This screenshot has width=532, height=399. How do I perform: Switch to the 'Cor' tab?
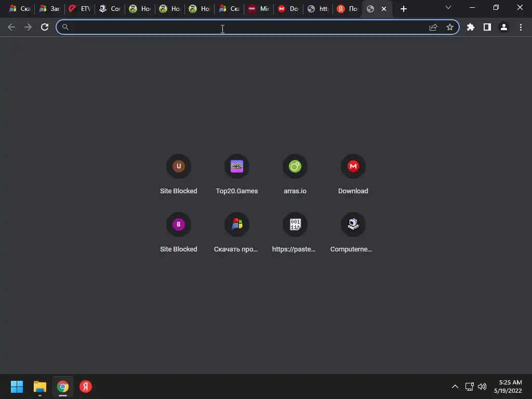[109, 9]
